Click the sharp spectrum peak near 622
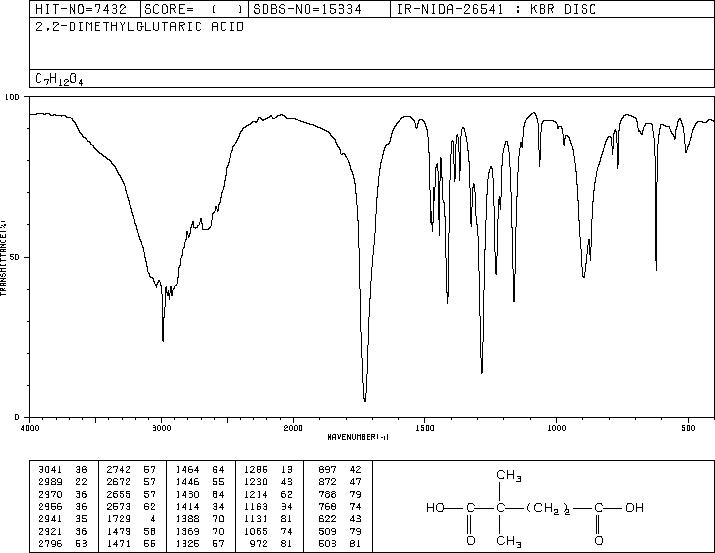This screenshot has height=553, width=715. 656,270
